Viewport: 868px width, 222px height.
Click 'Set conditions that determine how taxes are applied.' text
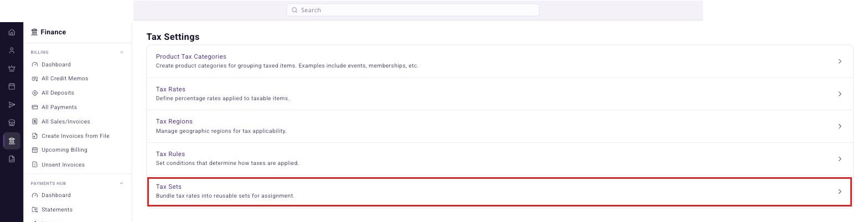click(x=228, y=163)
